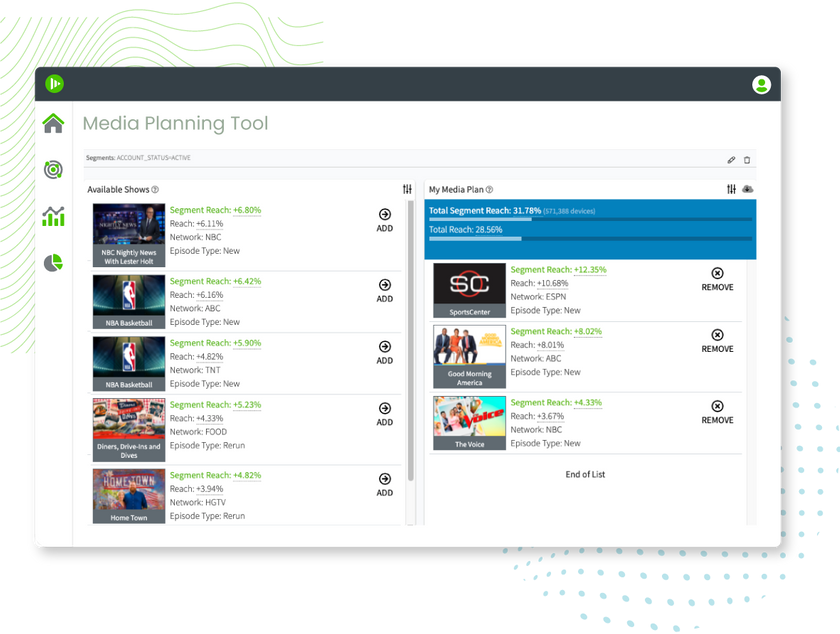The height and width of the screenshot is (634, 840).
Task: Open the user profile avatar
Action: tap(761, 85)
